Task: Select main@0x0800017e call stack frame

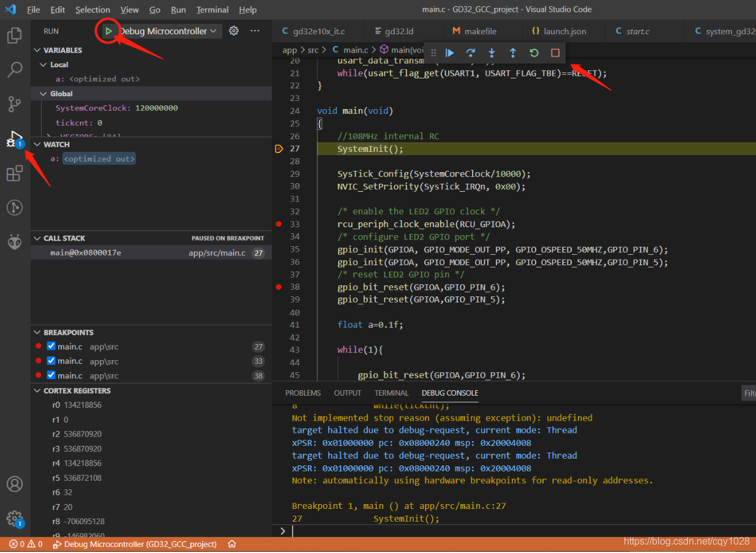Action: [151, 253]
